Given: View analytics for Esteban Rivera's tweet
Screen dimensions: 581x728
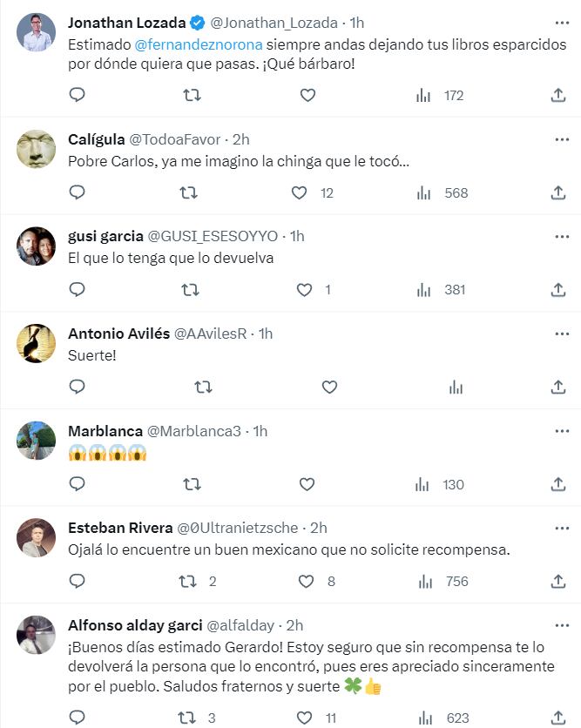Looking at the screenshot, I should click(422, 580).
